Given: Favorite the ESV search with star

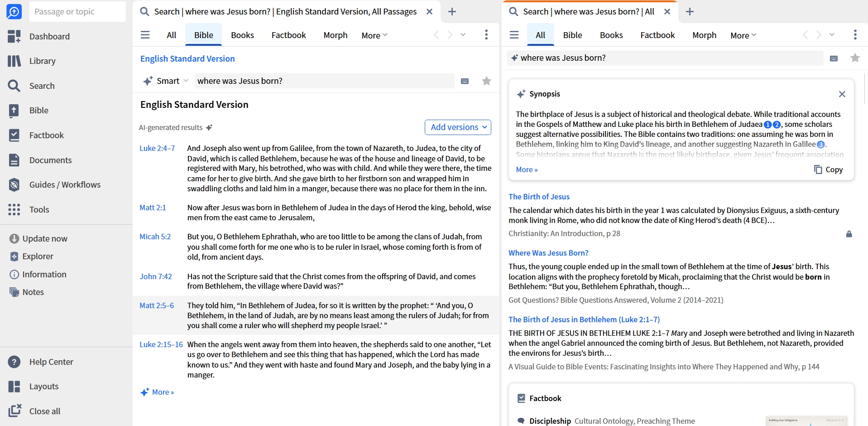Looking at the screenshot, I should tap(486, 81).
